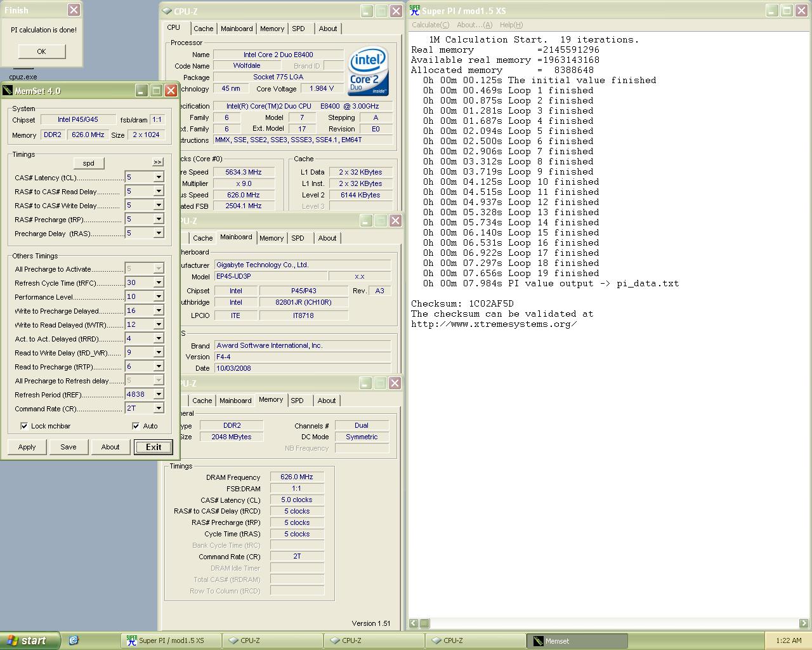Select Cache tab in bottom CPU-Z window
Viewport: 812px width, 650px height.
(x=202, y=401)
